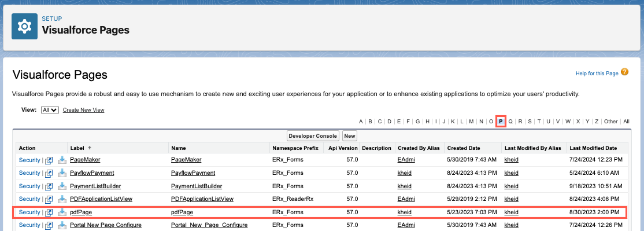The width and height of the screenshot is (644, 231).
Task: Click the pdfPage row's download icon
Action: (62, 212)
